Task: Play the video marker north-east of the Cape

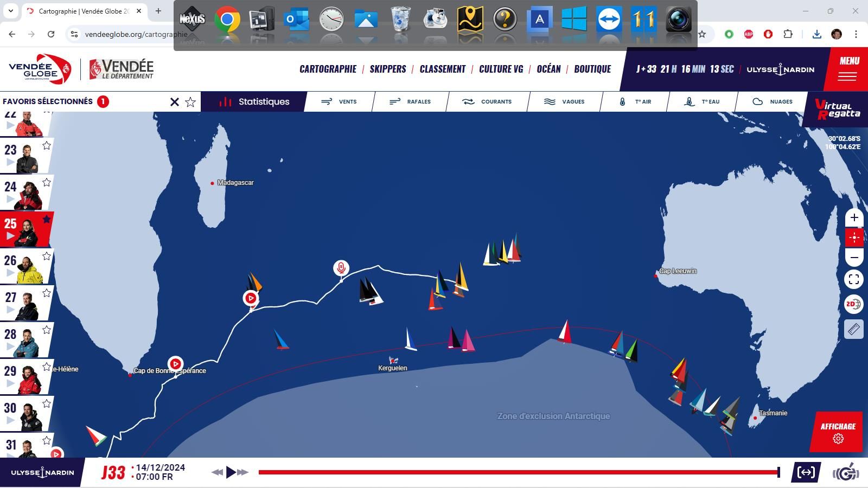Action: pos(251,298)
